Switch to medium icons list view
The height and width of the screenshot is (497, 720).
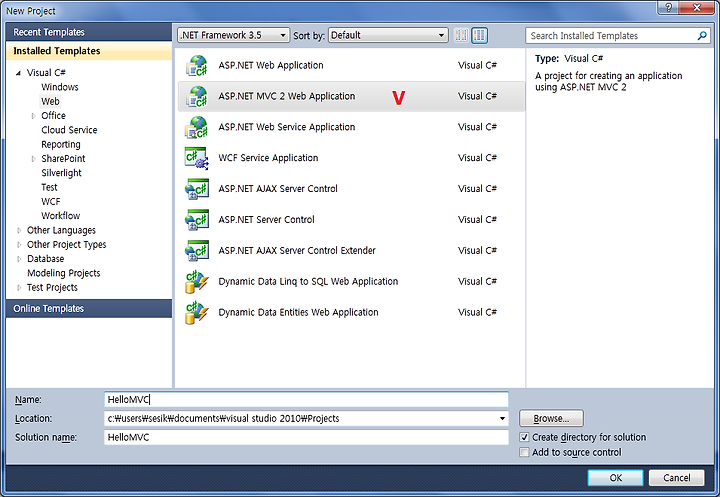[479, 35]
